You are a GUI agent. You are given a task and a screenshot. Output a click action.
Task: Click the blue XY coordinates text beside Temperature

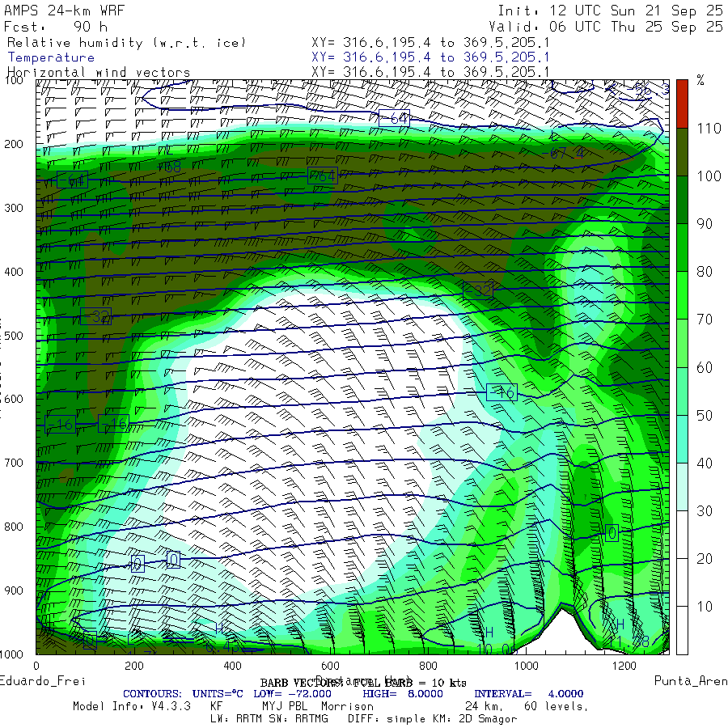[430, 57]
